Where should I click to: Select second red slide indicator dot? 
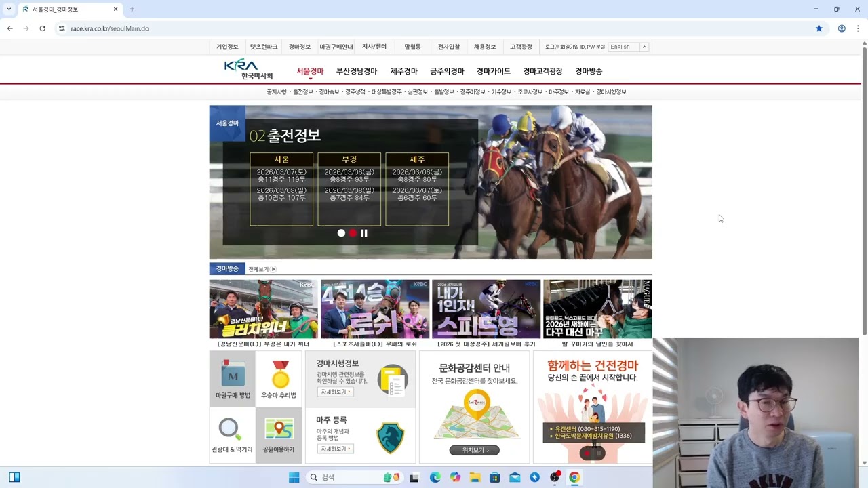click(353, 233)
